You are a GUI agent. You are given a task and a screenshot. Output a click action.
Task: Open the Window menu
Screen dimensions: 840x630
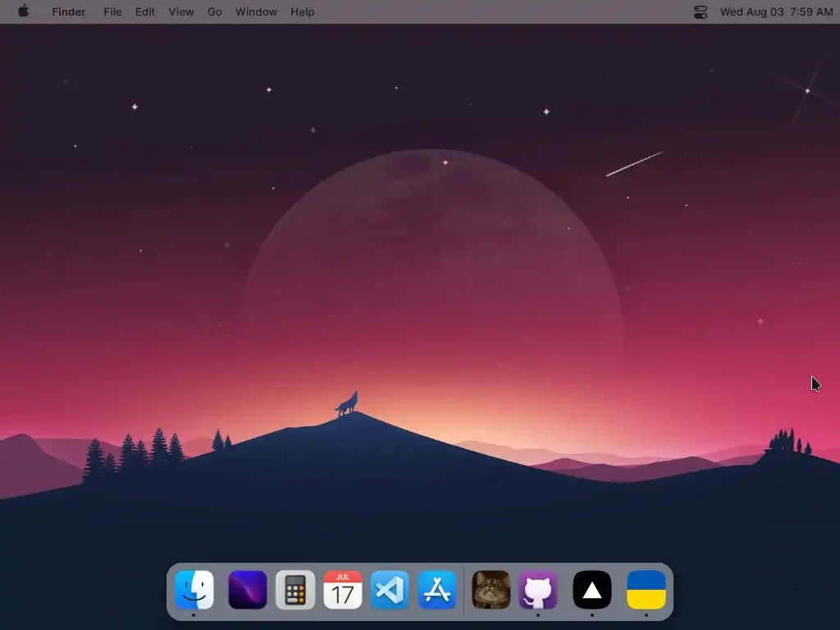[x=256, y=11]
